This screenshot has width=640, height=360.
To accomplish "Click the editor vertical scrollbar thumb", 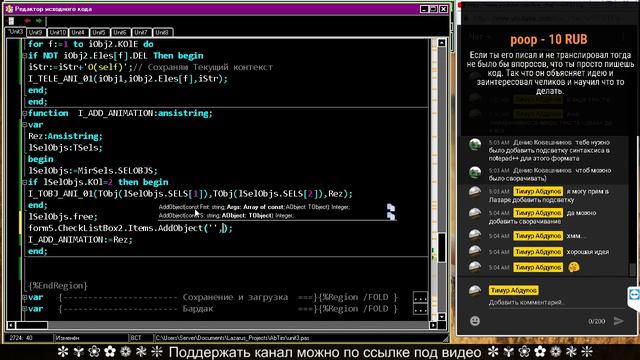I will coord(442,247).
